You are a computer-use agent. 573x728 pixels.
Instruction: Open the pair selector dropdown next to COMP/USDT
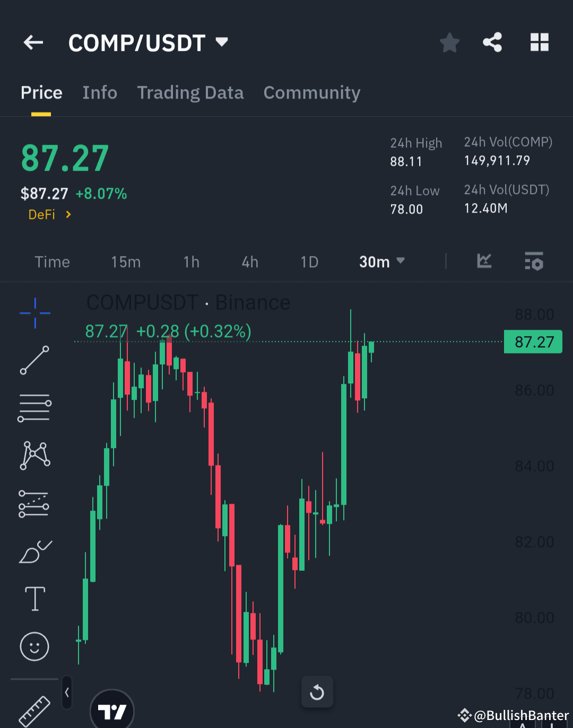click(x=221, y=42)
